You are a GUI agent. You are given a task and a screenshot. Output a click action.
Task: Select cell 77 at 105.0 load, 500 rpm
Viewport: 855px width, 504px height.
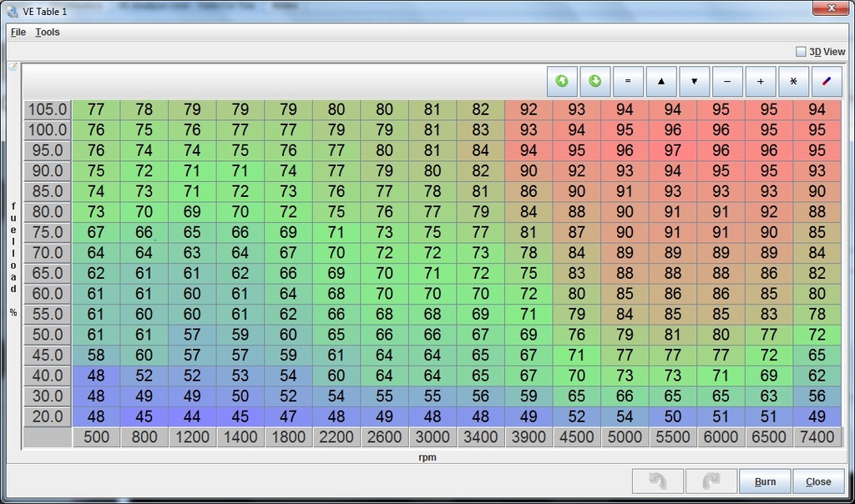tap(96, 109)
